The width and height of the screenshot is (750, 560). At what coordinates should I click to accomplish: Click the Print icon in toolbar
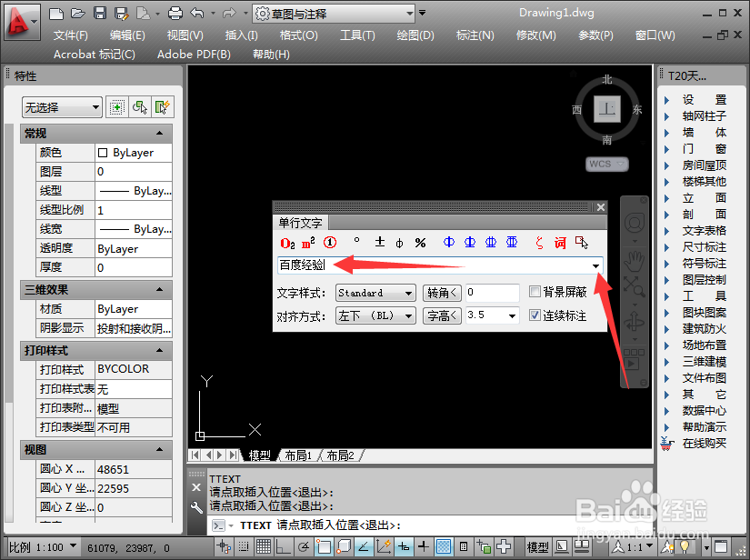point(175,14)
